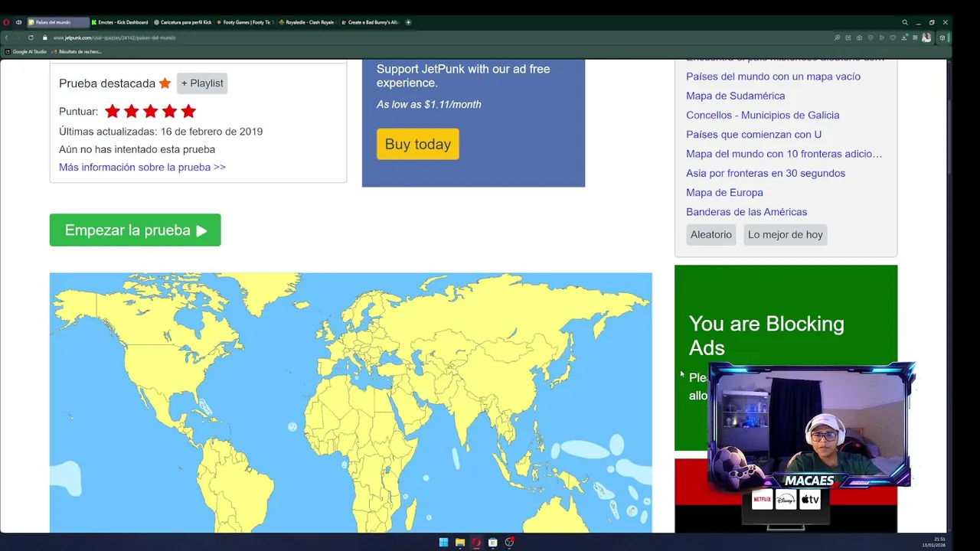Click Últimas actualizadas 16 de febrero text
This screenshot has width=980, height=551.
[x=161, y=132]
